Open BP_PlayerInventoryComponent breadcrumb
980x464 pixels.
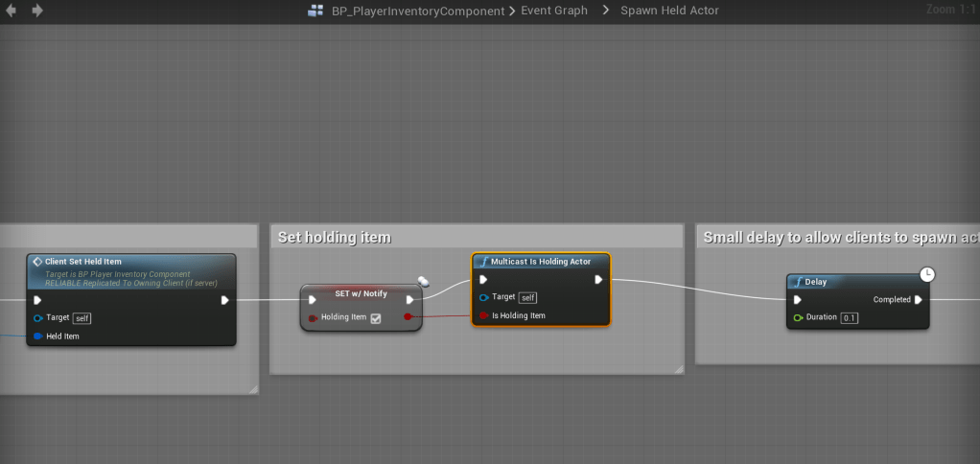pos(418,11)
